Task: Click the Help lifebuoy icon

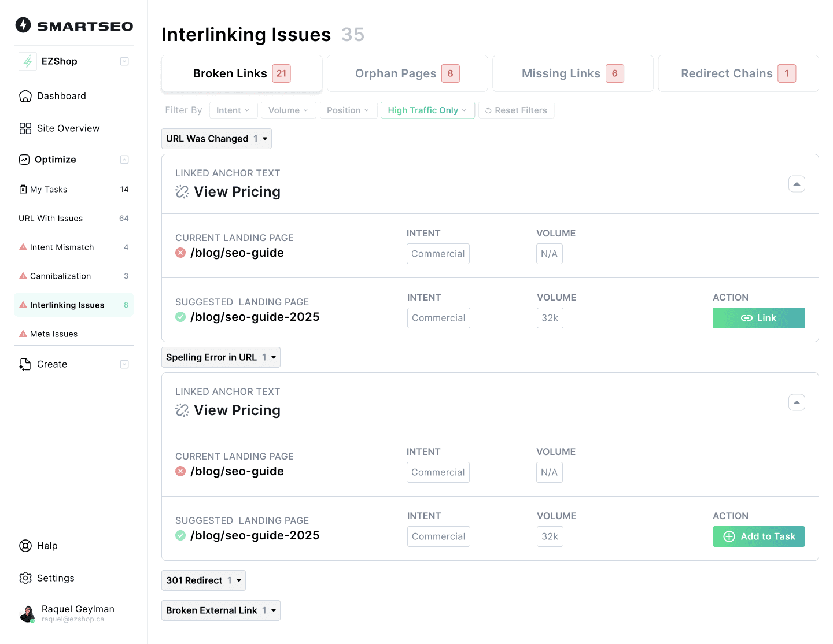Action: click(x=25, y=546)
